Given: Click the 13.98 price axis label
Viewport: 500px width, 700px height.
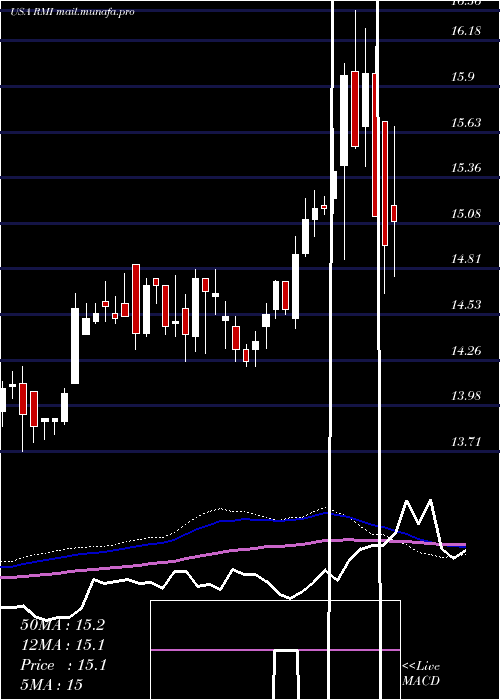Looking at the screenshot, I should (x=466, y=396).
